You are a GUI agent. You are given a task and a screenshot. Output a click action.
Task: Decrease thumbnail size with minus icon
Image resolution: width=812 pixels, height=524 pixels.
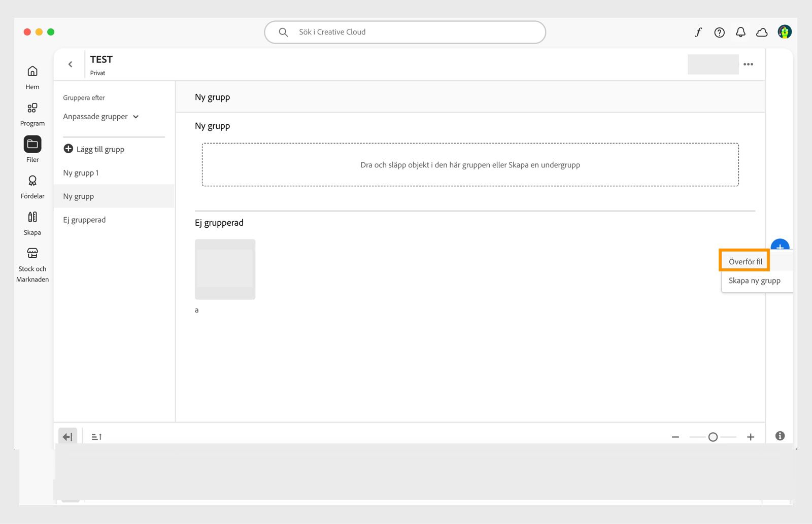coord(675,437)
